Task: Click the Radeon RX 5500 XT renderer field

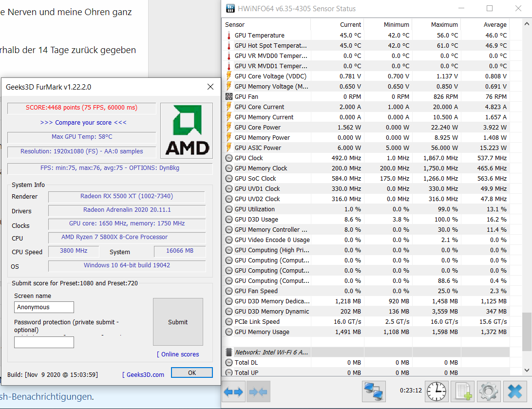Action: click(127, 196)
